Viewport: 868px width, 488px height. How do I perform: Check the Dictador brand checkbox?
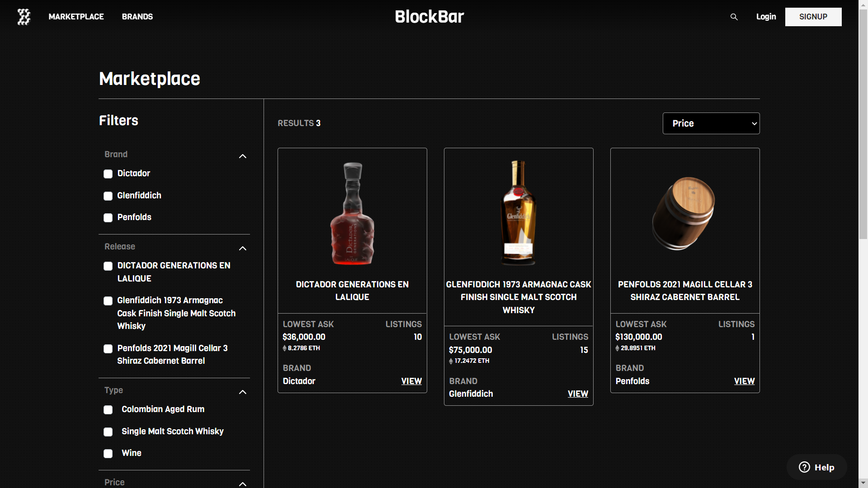[x=108, y=174]
